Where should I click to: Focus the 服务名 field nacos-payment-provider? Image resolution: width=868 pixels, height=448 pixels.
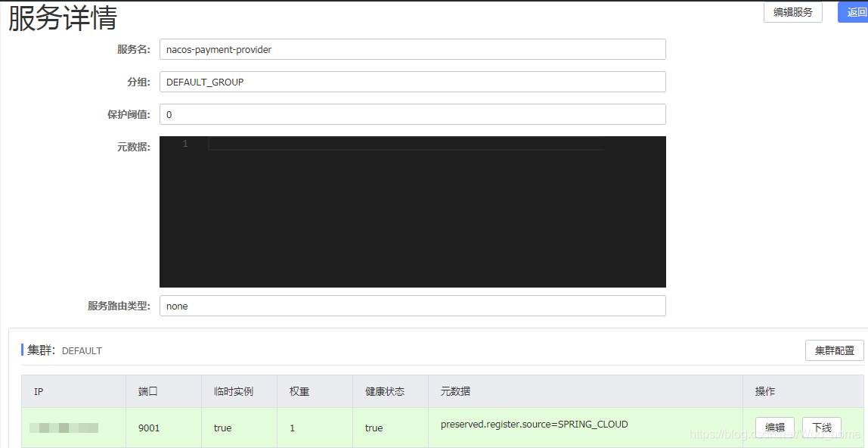point(412,49)
